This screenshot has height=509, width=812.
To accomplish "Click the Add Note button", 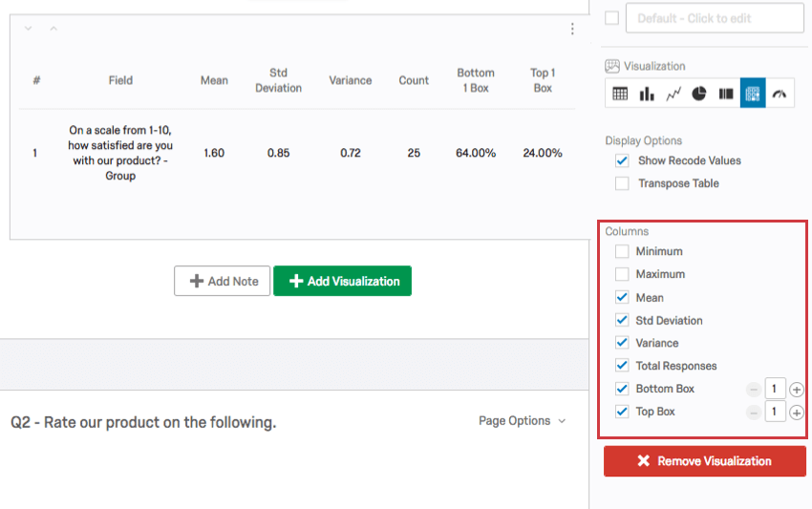I will pos(223,281).
